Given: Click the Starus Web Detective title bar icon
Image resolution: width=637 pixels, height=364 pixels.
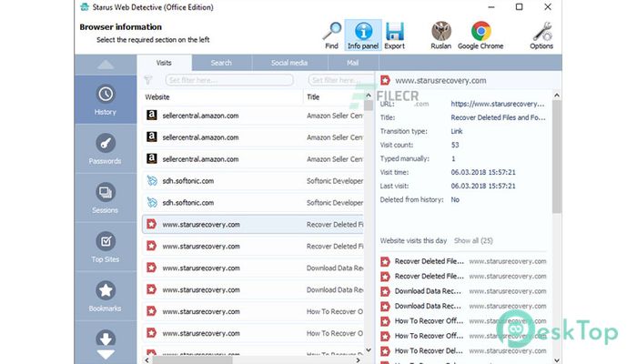Looking at the screenshot, I should (x=85, y=7).
